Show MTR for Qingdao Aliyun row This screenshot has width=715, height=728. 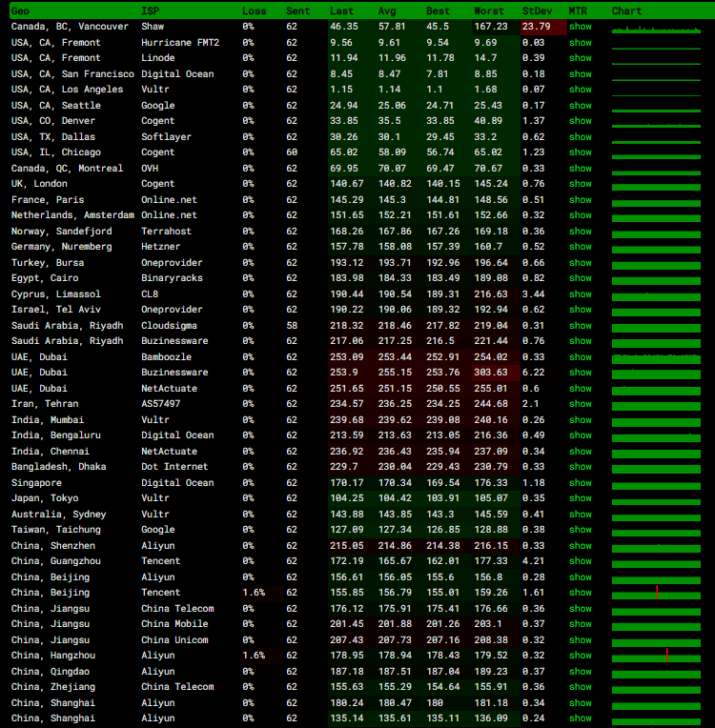tap(581, 672)
